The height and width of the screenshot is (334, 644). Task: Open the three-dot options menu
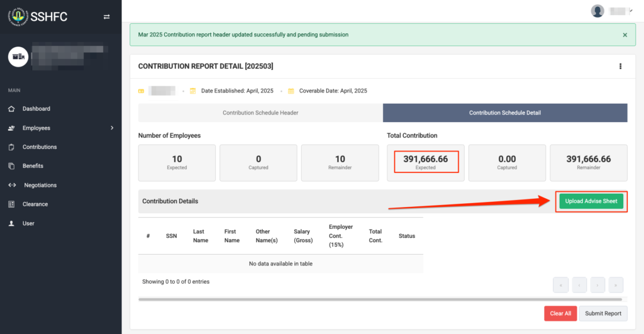[x=620, y=66]
